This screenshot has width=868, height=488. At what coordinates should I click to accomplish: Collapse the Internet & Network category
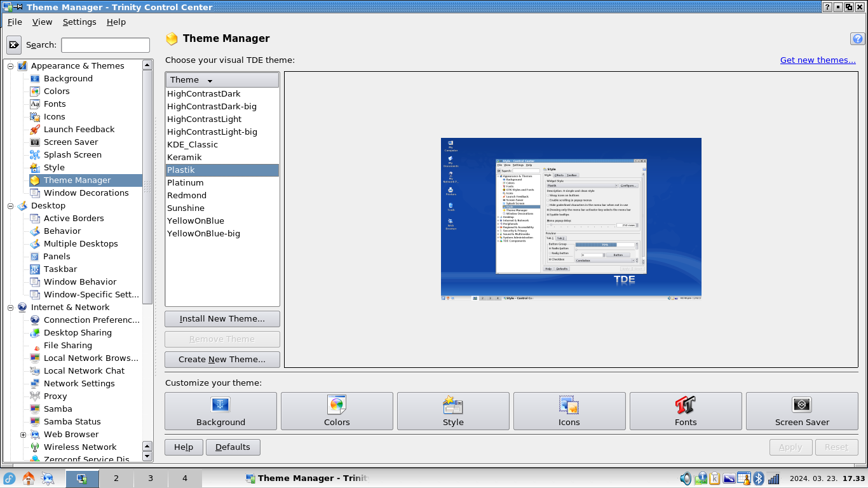click(10, 307)
